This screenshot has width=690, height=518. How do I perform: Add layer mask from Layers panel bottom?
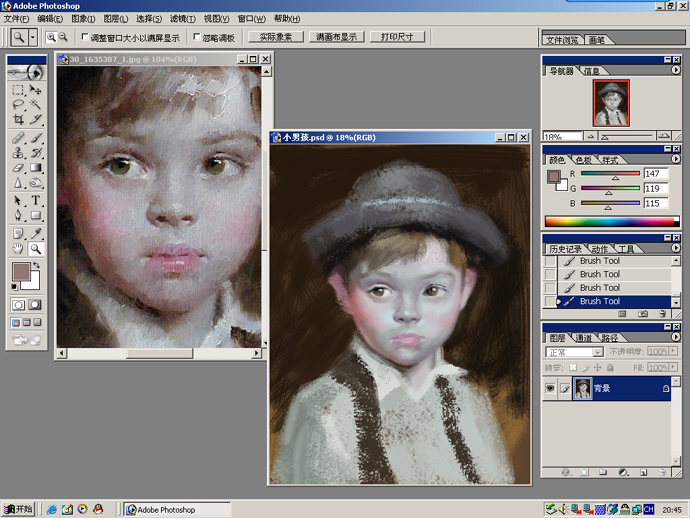[x=584, y=472]
